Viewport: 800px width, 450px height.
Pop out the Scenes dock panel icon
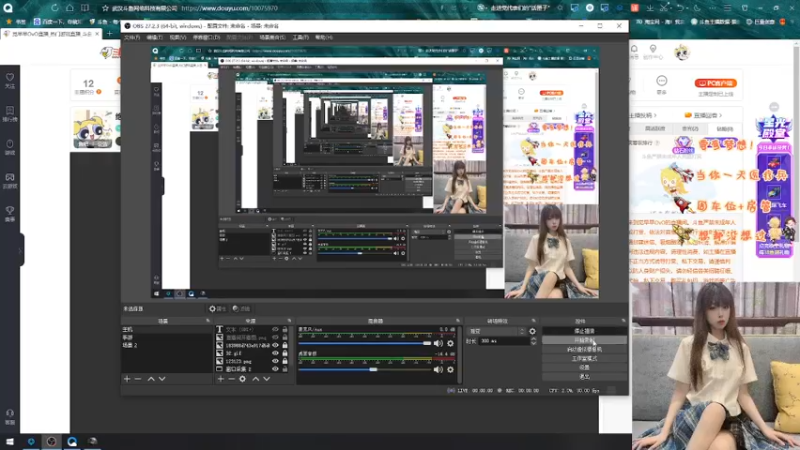tap(208, 321)
